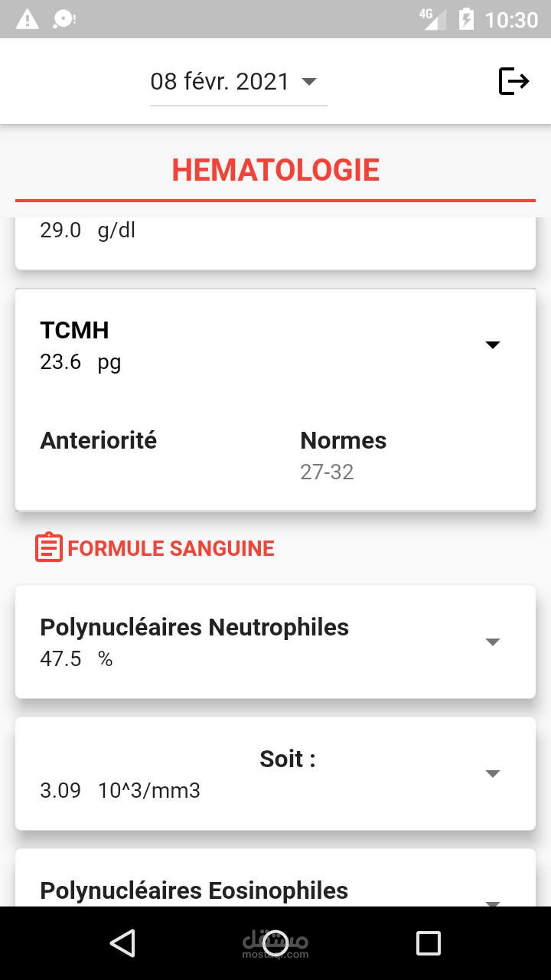551x980 pixels.
Task: Tap the Formule Sanguine clipboard icon
Action: tap(48, 548)
